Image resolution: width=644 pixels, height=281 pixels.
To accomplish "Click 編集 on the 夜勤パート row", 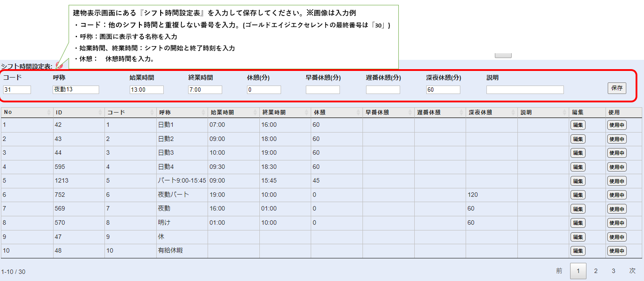I will click(x=578, y=195).
